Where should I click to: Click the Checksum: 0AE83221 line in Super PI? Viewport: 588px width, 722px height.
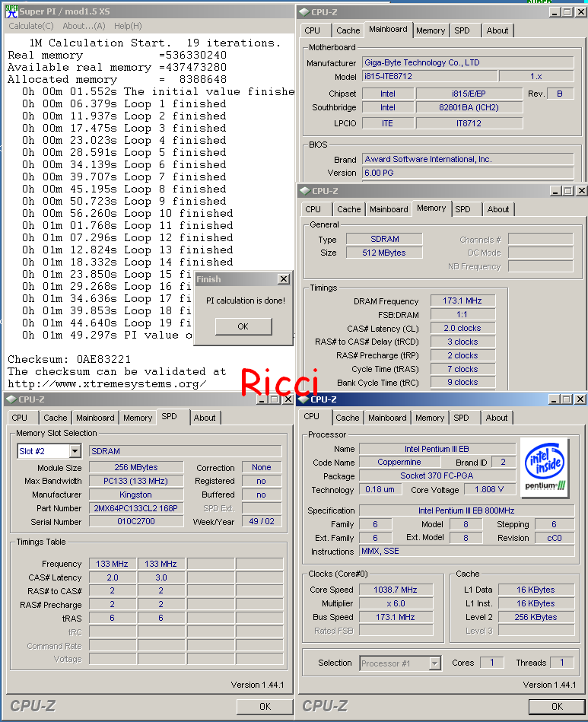69,359
